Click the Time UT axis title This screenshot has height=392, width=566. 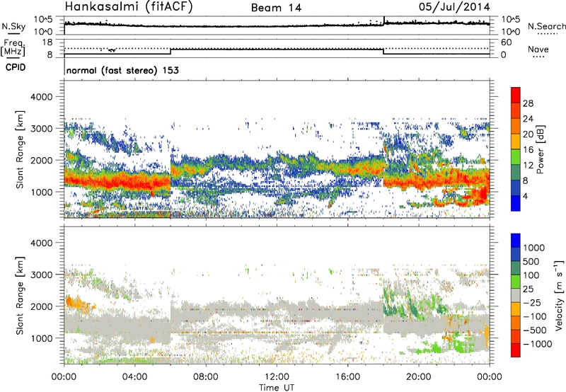click(277, 387)
